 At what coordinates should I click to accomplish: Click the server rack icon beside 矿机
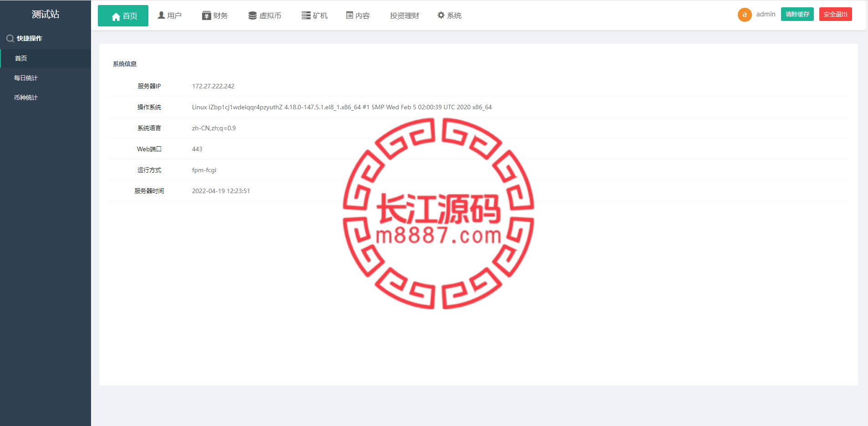click(306, 15)
